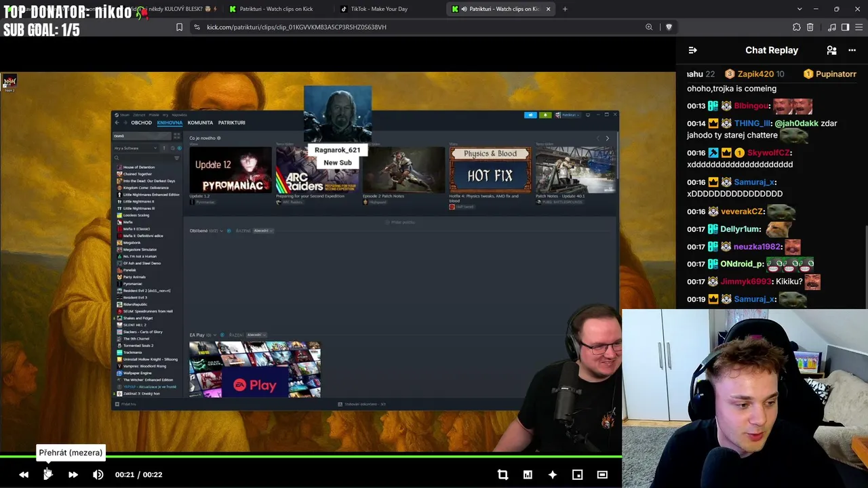Play the clip with the play button

point(48,474)
